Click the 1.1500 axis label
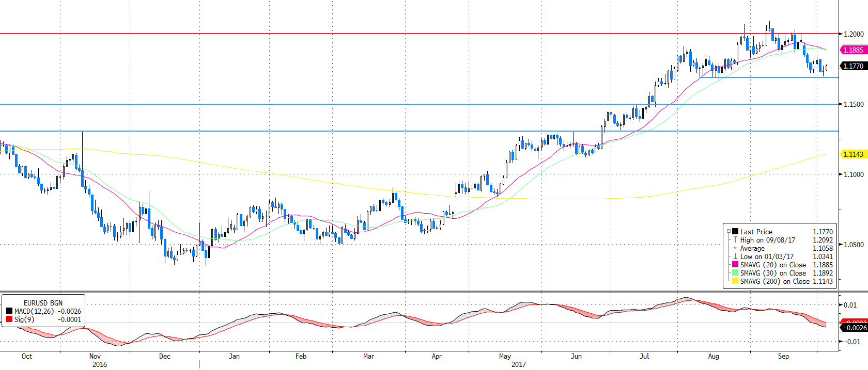Screen dimensions: 868x370 [x=854, y=104]
